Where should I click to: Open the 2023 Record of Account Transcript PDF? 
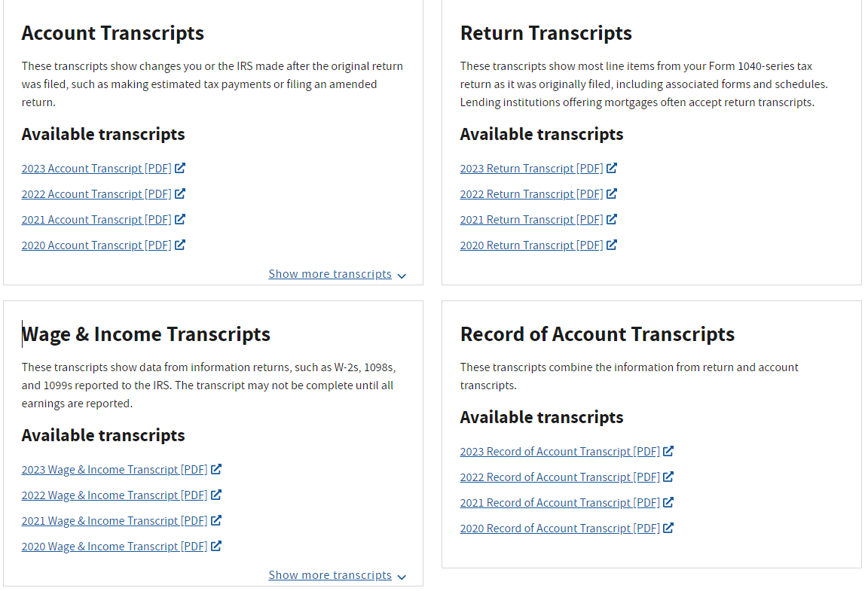point(560,452)
